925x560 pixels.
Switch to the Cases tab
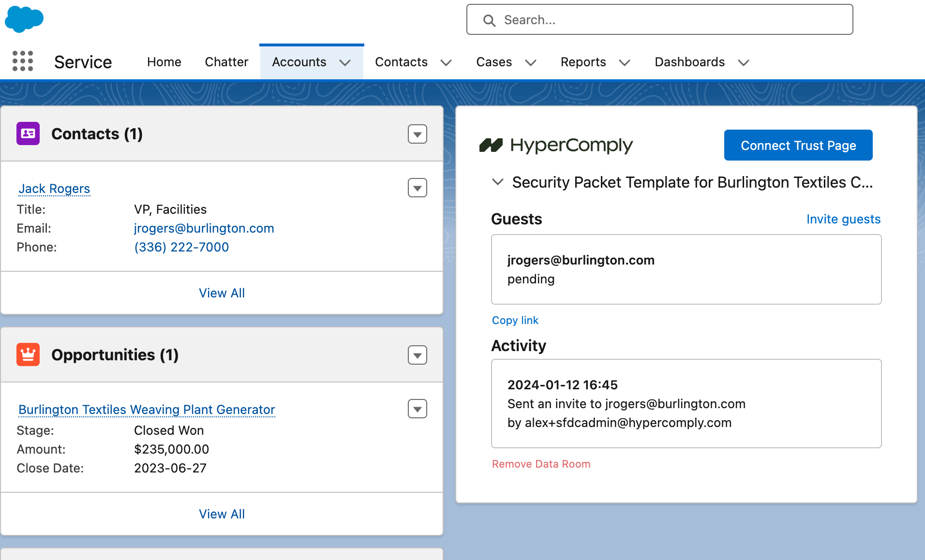tap(494, 62)
